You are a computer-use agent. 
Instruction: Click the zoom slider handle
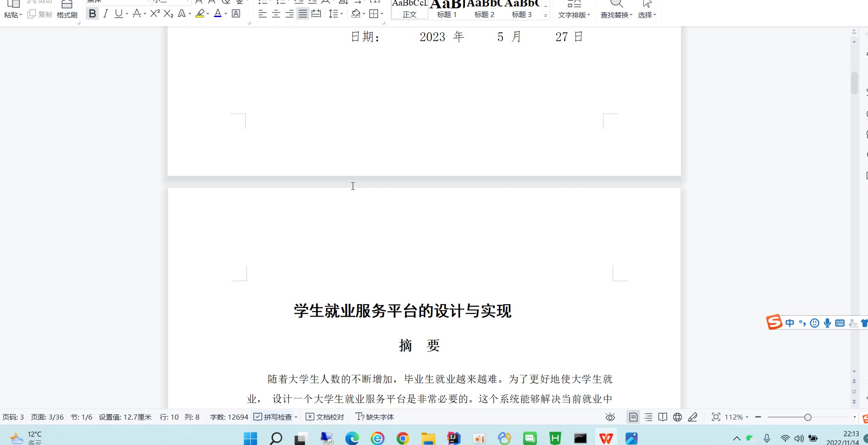[808, 417]
